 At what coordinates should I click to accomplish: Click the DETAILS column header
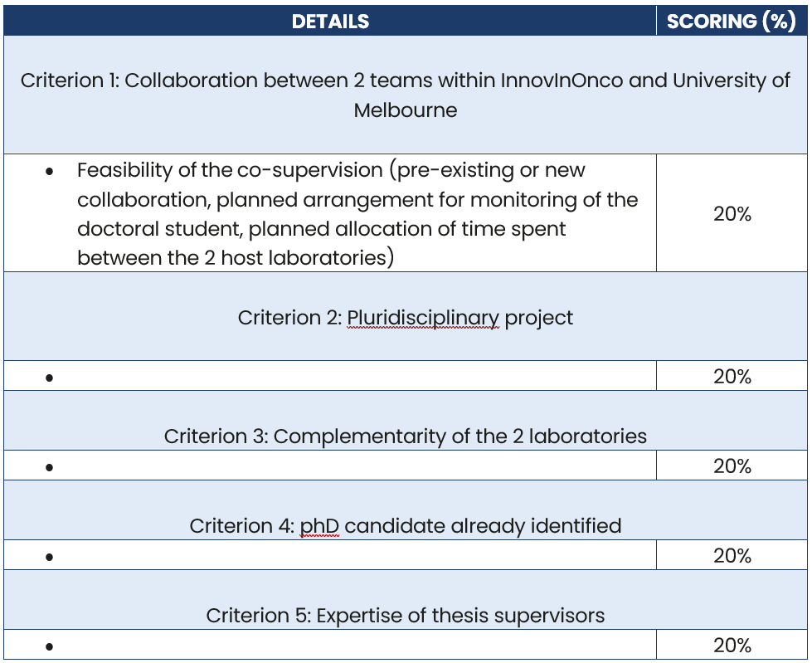[x=330, y=22]
